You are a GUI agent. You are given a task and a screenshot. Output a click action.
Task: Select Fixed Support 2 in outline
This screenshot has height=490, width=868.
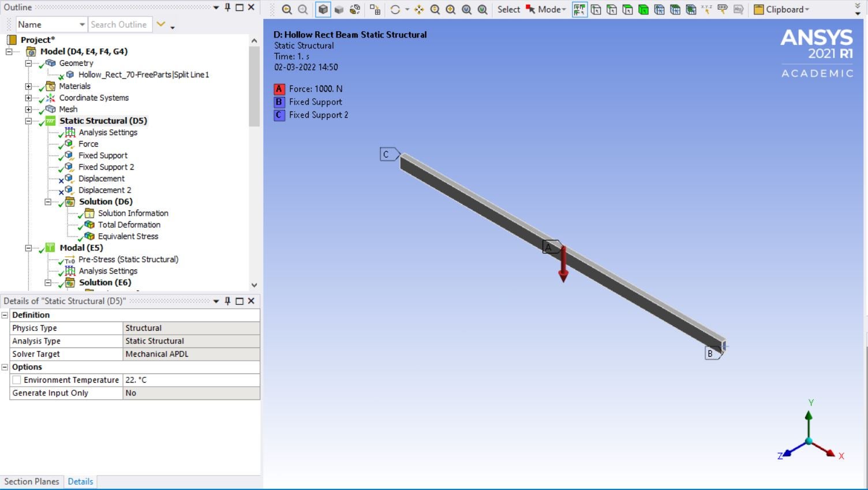[x=106, y=167]
